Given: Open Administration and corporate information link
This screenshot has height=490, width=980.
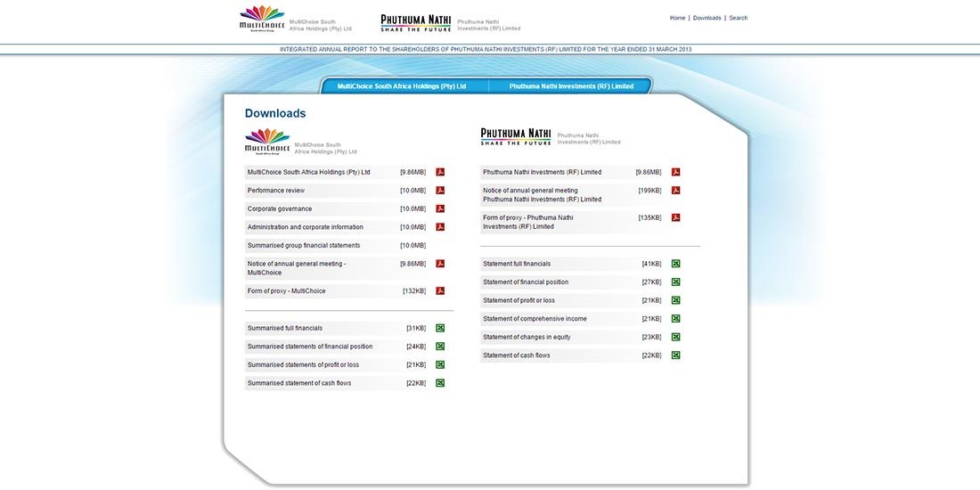Looking at the screenshot, I should [305, 227].
